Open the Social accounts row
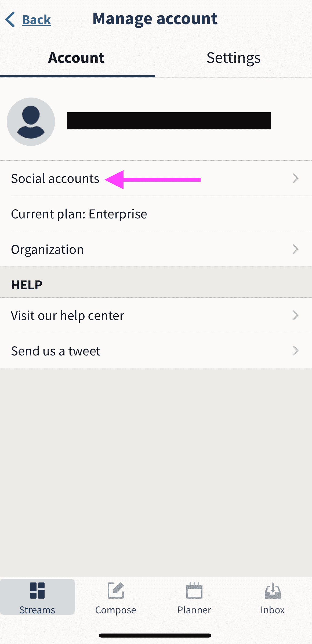The width and height of the screenshot is (312, 644). [156, 178]
